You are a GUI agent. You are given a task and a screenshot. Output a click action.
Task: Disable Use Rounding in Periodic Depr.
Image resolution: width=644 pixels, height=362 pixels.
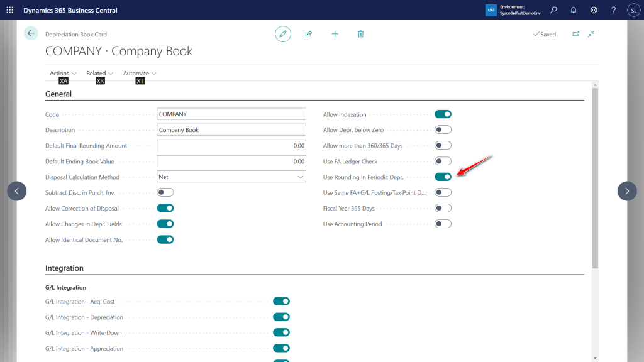tap(443, 177)
